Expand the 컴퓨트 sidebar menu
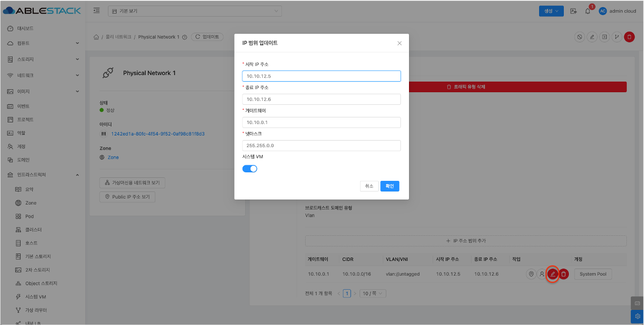644x325 pixels. pyautogui.click(x=43, y=43)
